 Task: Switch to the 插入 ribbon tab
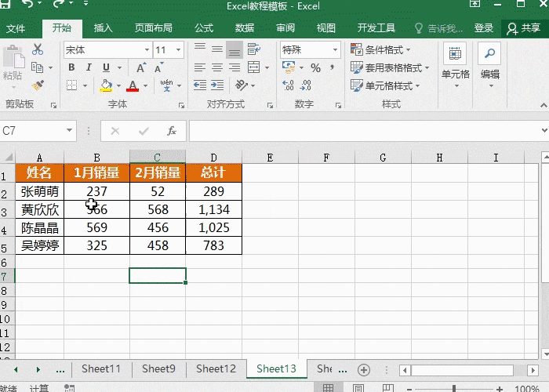pyautogui.click(x=103, y=28)
